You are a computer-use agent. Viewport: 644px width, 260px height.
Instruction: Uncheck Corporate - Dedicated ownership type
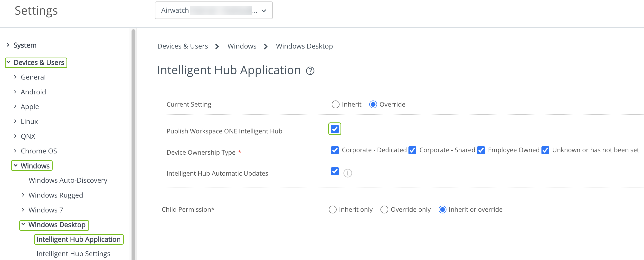pyautogui.click(x=334, y=150)
